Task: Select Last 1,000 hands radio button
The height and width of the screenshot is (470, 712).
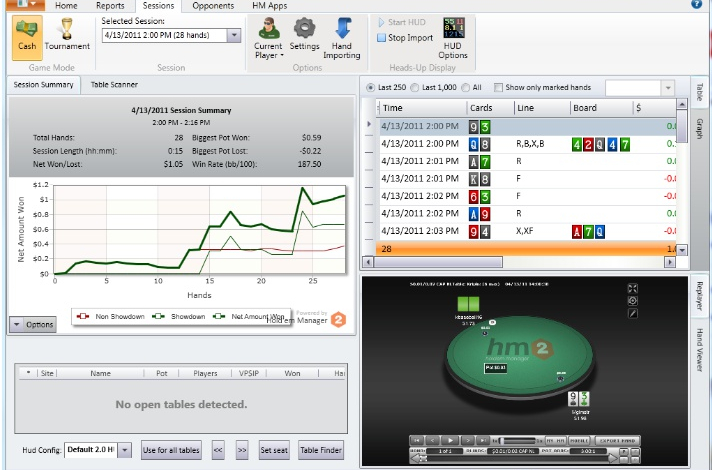Action: (x=415, y=88)
